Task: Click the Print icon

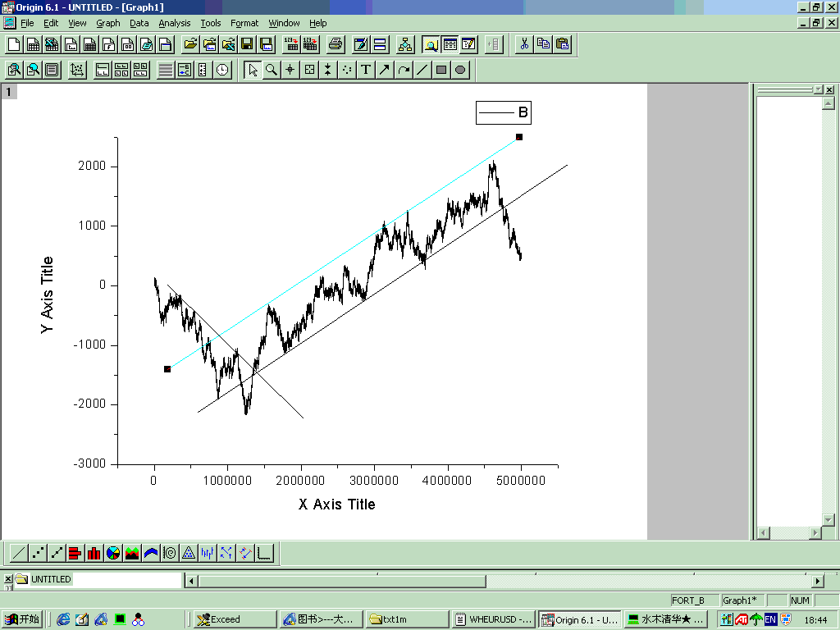Action: [x=336, y=44]
